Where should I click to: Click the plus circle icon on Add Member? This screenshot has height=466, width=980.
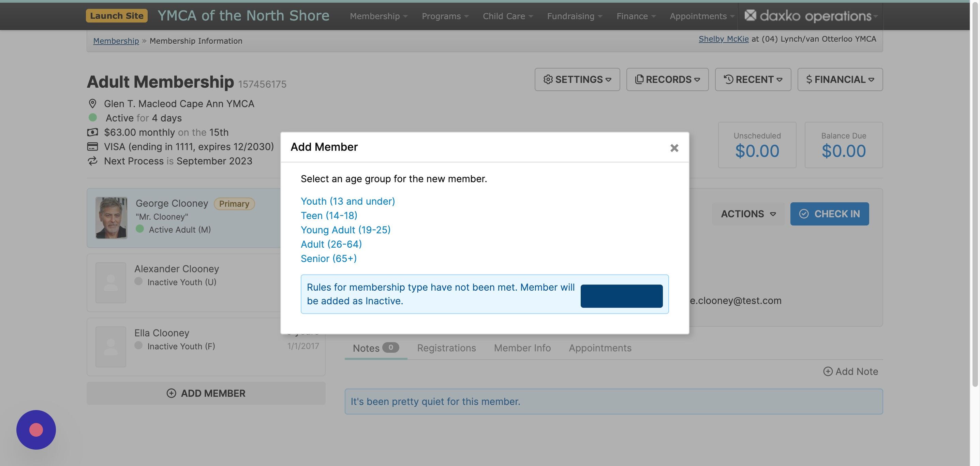171,393
